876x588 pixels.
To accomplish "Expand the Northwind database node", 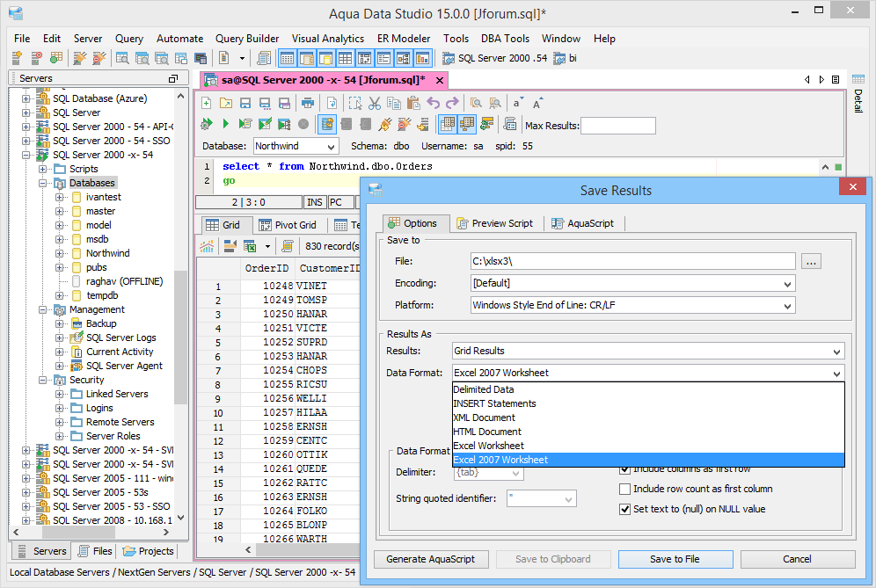I will coord(59,253).
